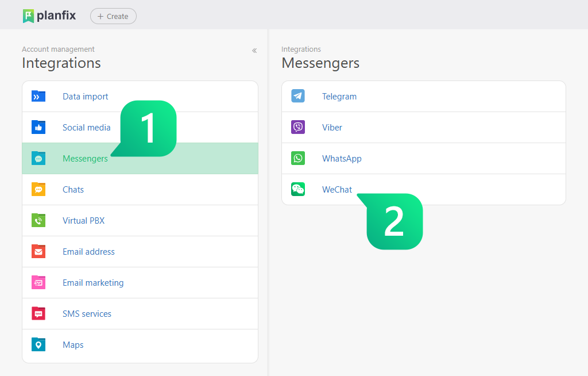The image size is (588, 376).
Task: Click the Email marketing pink icon
Action: pyautogui.click(x=38, y=283)
